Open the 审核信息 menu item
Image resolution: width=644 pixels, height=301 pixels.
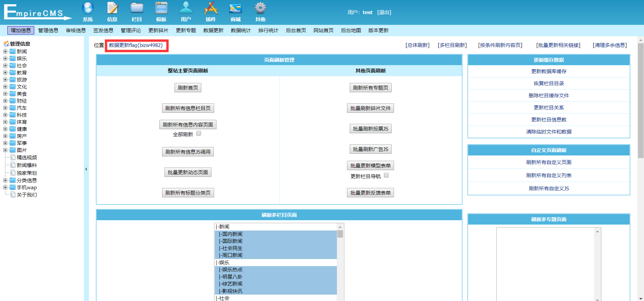(76, 30)
